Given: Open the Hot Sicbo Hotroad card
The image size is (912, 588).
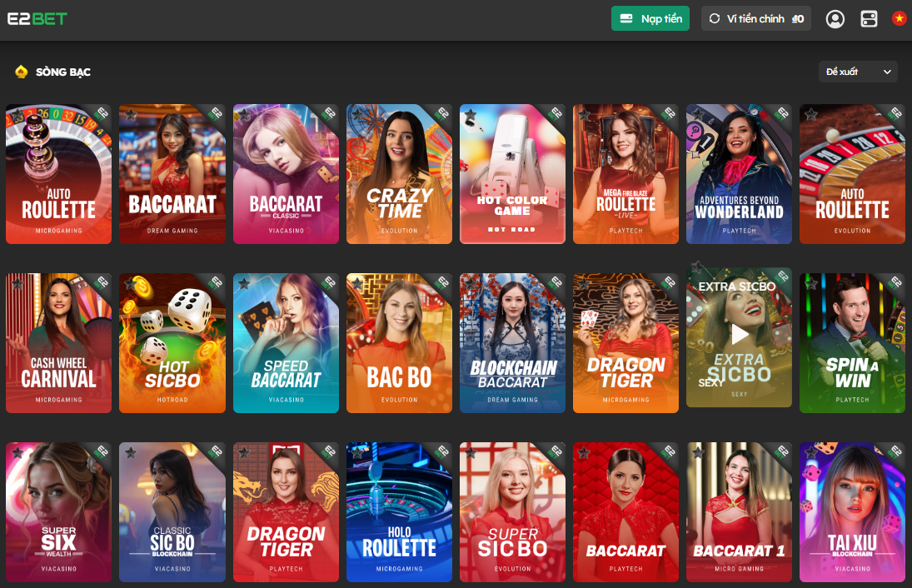Looking at the screenshot, I should (x=172, y=343).
